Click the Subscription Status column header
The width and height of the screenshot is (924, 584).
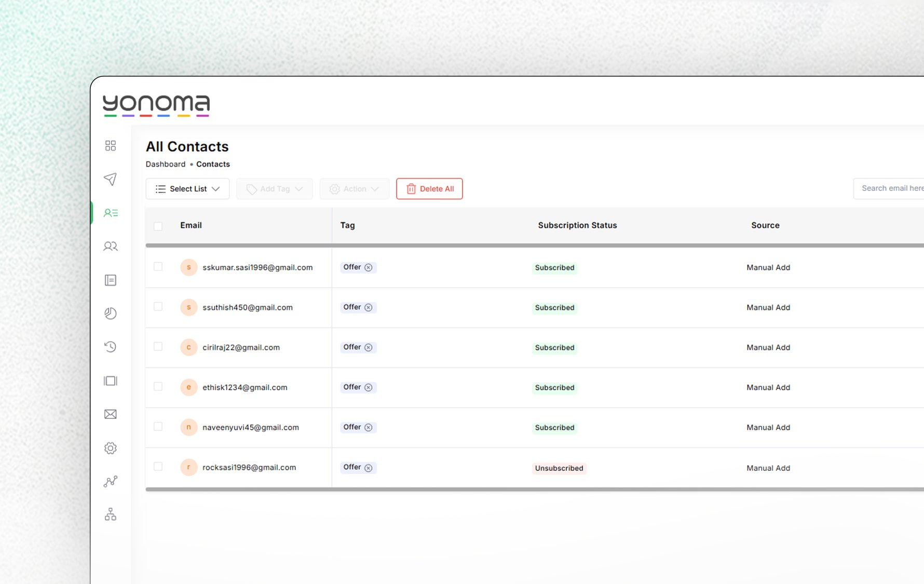(577, 225)
